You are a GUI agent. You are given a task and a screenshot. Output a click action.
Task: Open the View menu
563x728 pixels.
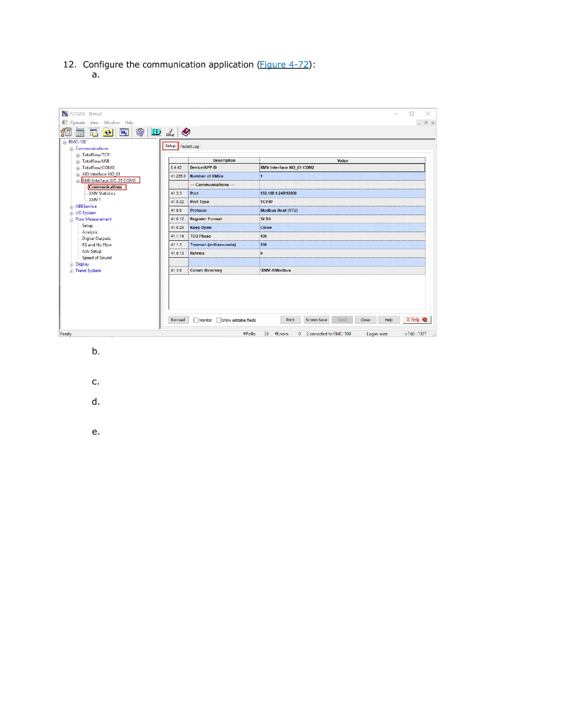94,123
